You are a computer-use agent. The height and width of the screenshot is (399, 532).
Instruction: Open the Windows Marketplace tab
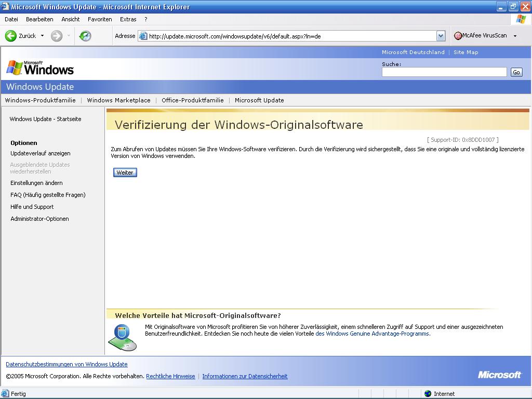click(119, 100)
